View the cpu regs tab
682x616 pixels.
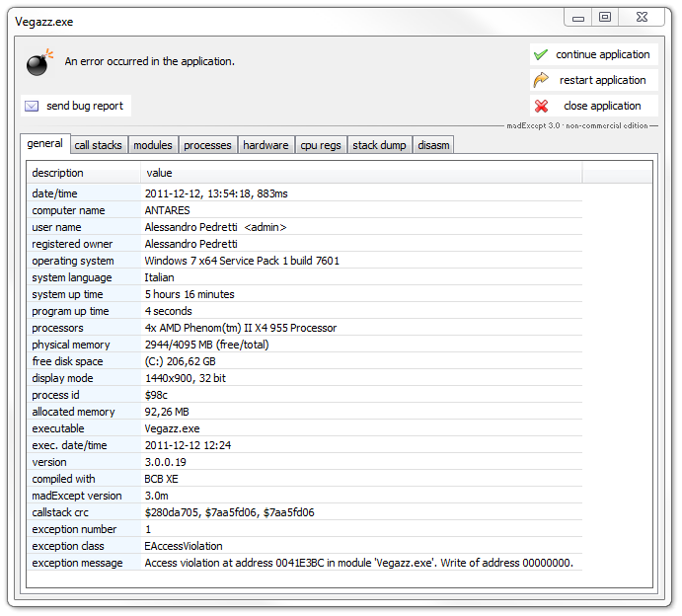pyautogui.click(x=321, y=145)
